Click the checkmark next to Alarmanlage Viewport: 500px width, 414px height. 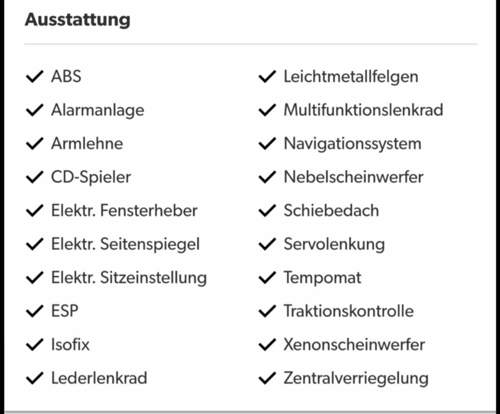click(x=34, y=110)
